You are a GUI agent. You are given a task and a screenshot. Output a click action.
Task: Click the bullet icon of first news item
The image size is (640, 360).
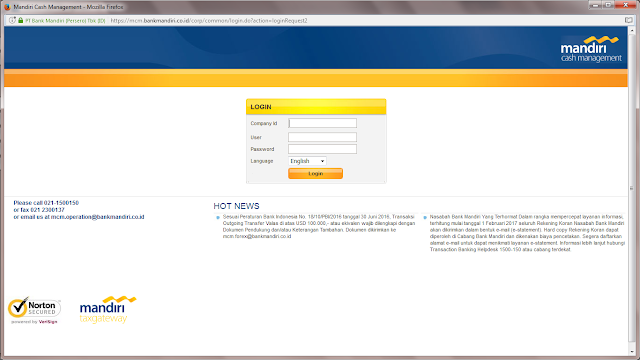click(x=218, y=218)
